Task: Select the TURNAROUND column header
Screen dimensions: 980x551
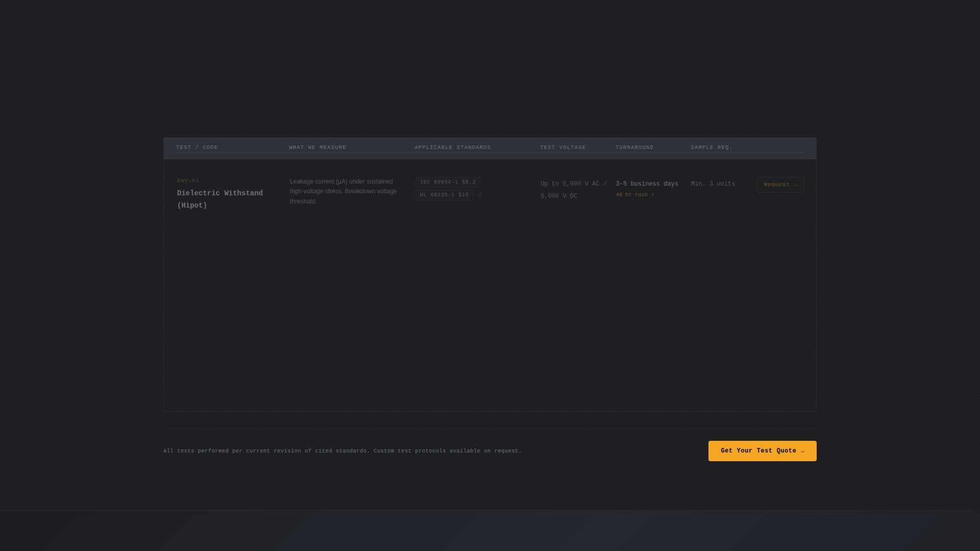Action: 634,147
